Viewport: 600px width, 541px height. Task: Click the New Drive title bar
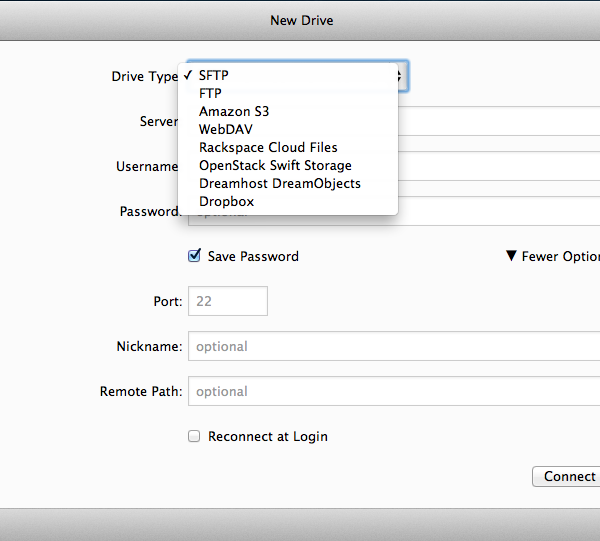pos(301,20)
